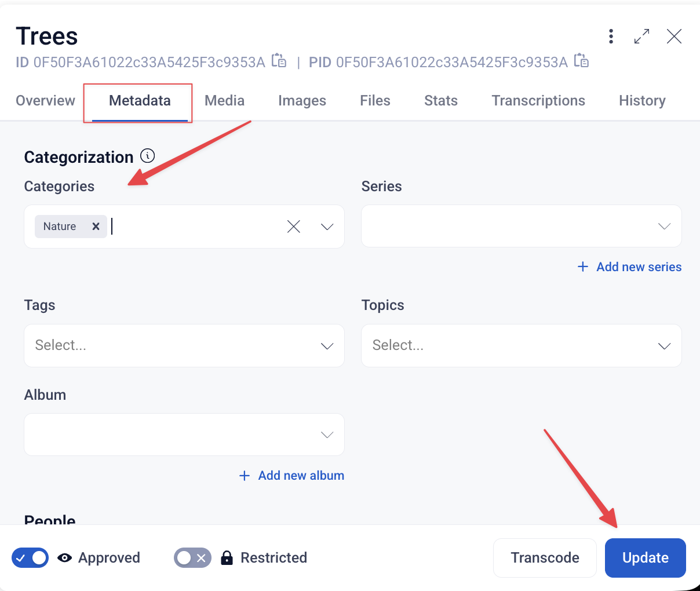The image size is (700, 591).
Task: Click the Transcode button
Action: [545, 558]
